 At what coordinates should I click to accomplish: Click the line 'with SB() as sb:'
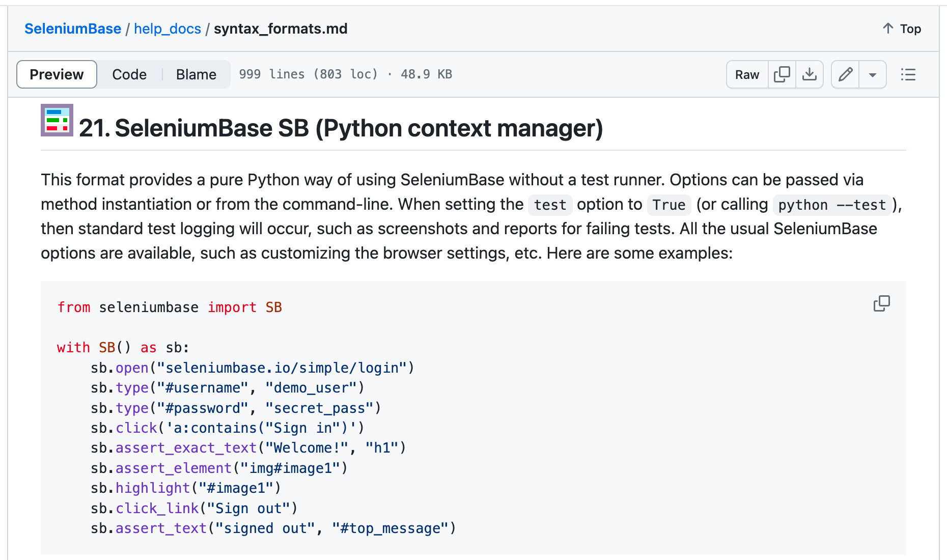pos(123,347)
